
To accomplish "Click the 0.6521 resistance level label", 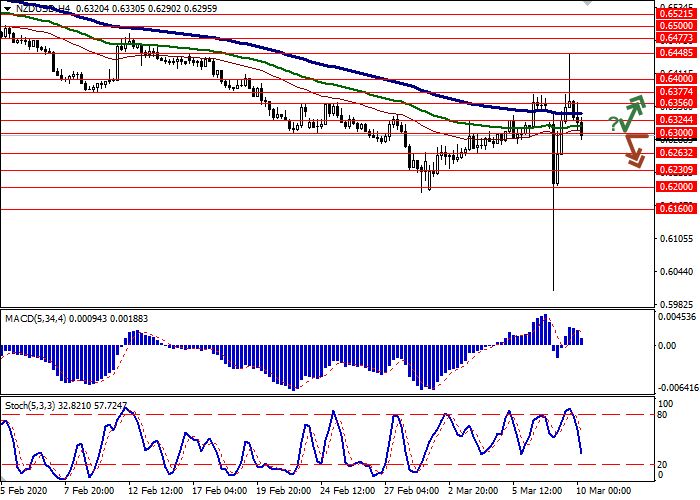I will click(x=675, y=15).
